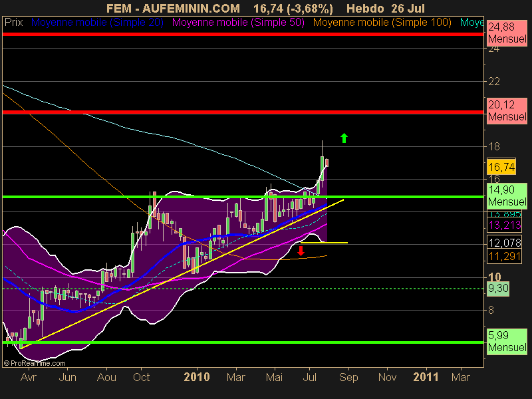
Task: Click the Avr label on time axis
Action: [x=28, y=377]
